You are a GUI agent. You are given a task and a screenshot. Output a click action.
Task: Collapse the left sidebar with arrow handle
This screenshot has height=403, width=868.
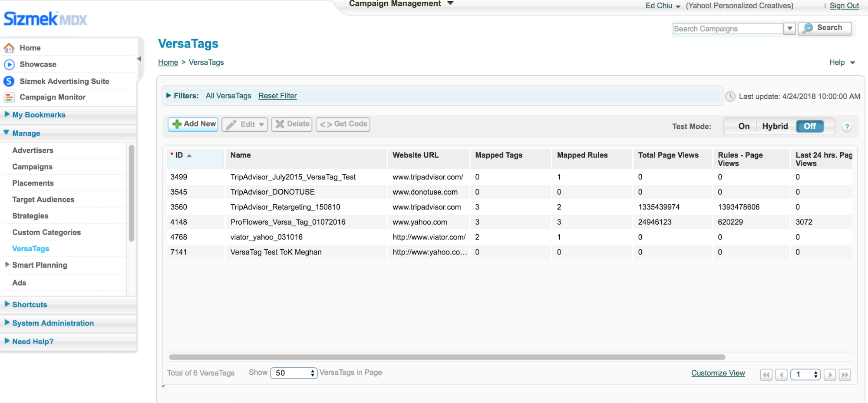139,59
